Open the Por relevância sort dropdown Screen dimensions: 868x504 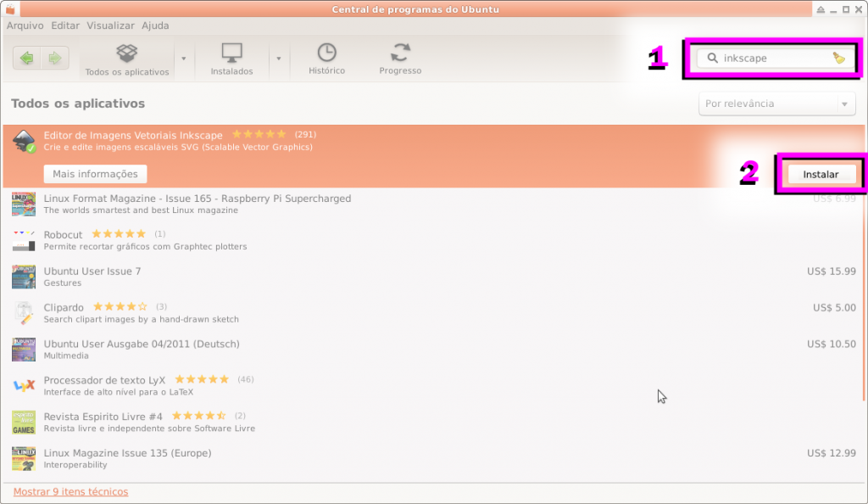(776, 104)
